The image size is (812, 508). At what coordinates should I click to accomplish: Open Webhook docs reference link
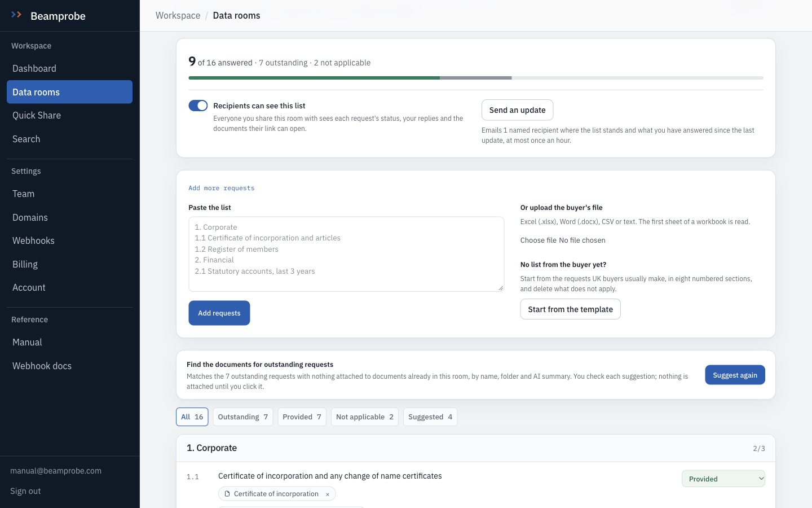[x=69, y=366]
